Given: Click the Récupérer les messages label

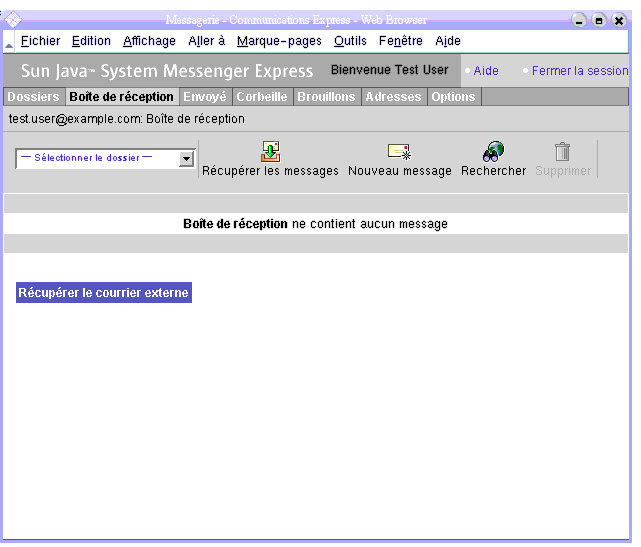Looking at the screenshot, I should [270, 171].
